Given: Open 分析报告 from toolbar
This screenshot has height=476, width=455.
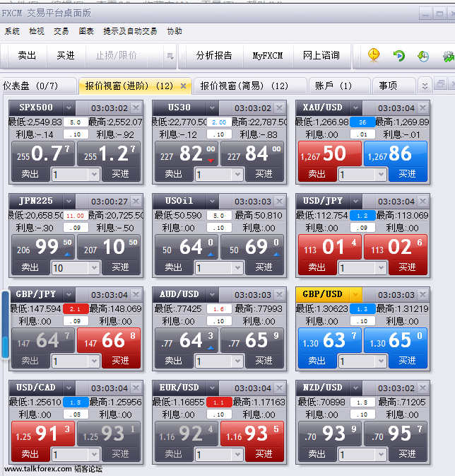Looking at the screenshot, I should click(x=214, y=56).
